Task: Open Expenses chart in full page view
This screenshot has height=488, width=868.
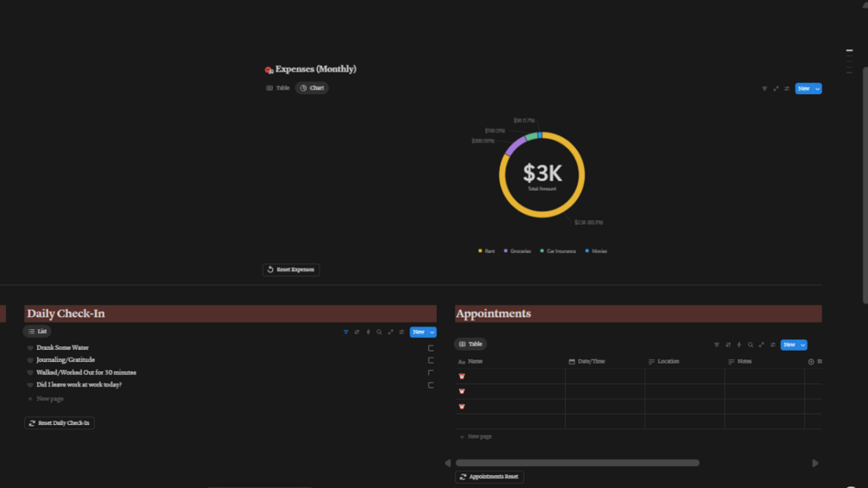Action: point(776,88)
